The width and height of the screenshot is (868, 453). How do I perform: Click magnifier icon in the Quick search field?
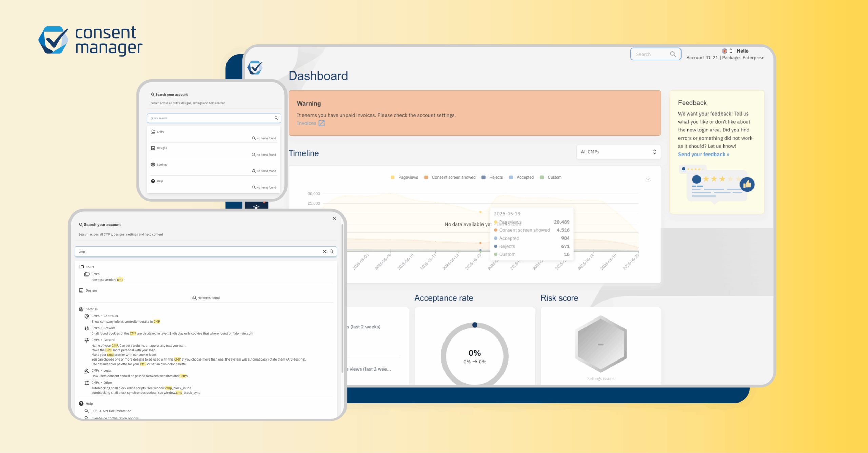pos(276,118)
